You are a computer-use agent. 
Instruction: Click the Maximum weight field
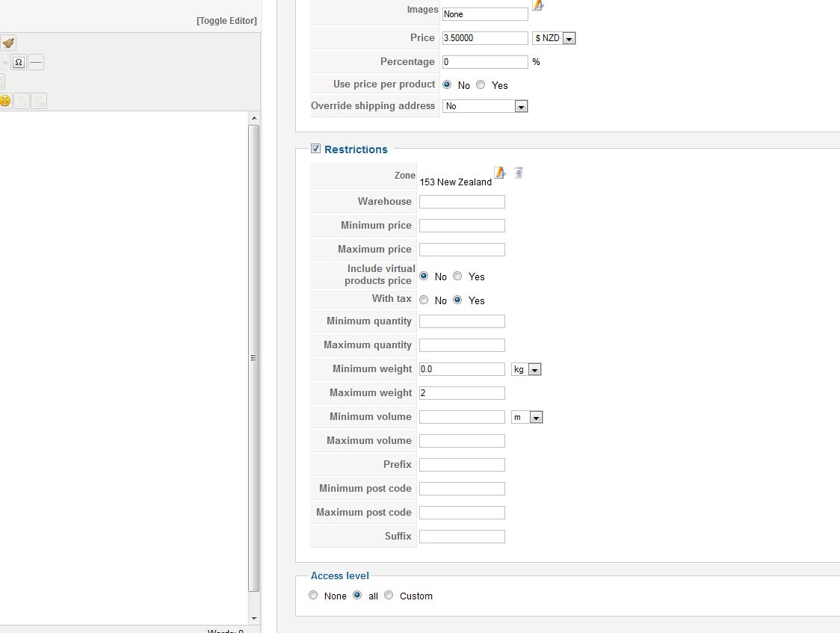coord(462,392)
